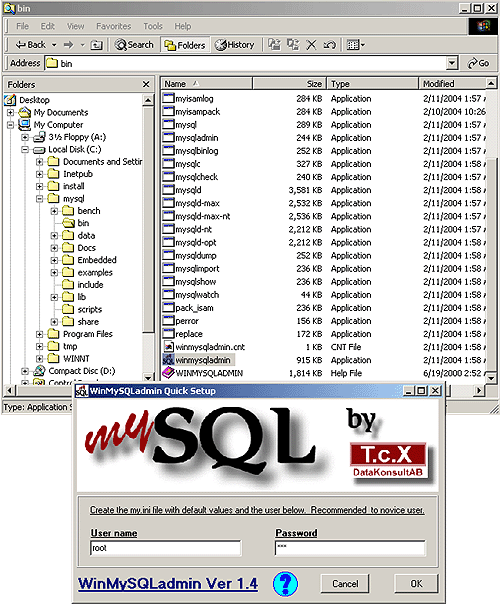This screenshot has height=604, width=500.
Task: Click the Undo toolbar icon
Action: (330, 45)
